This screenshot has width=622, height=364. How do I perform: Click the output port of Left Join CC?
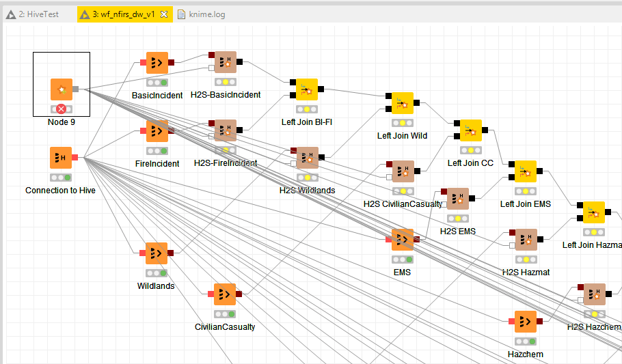click(x=485, y=130)
